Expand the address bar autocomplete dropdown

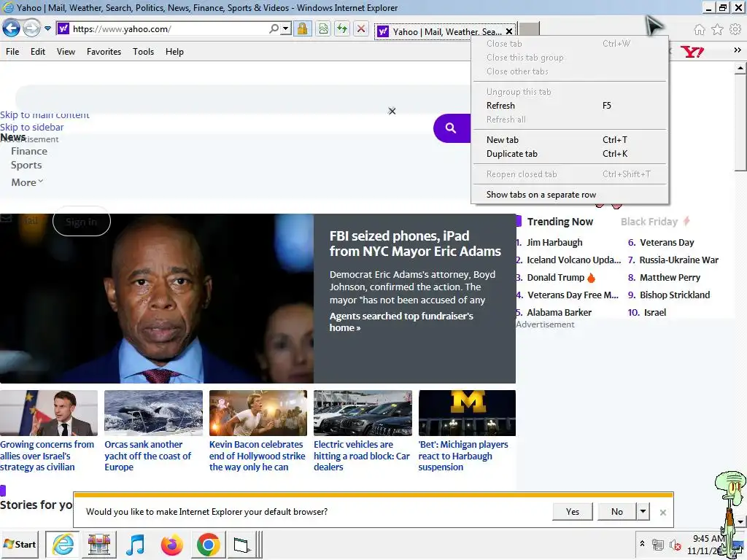coord(285,28)
